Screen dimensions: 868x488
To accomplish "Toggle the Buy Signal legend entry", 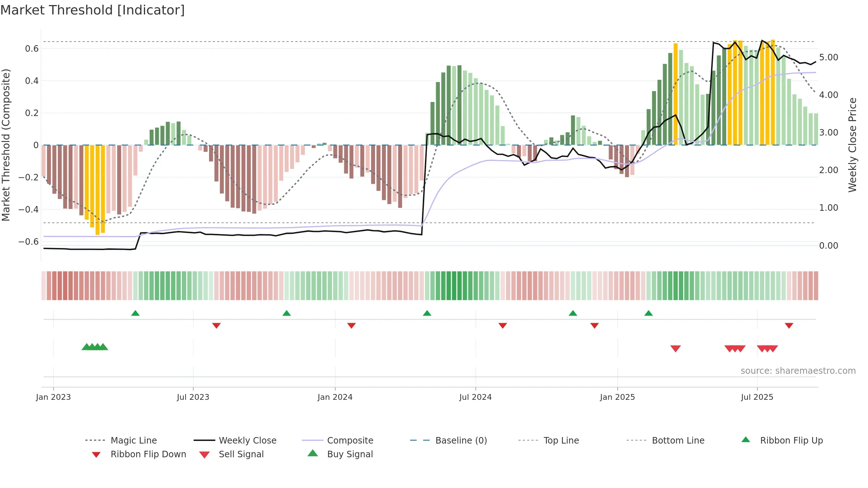I will (340, 454).
